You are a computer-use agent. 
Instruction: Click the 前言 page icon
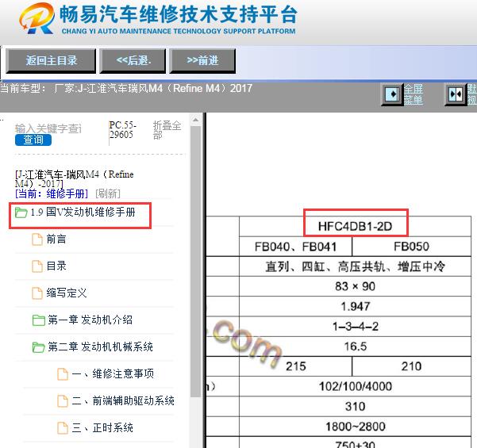(x=37, y=239)
